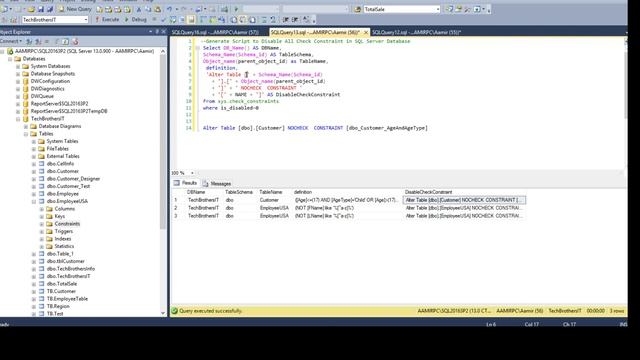Screen dimensions: 640x360
Task: Click 'Query executed successfully.' status text
Action: pyautogui.click(x=211, y=311)
